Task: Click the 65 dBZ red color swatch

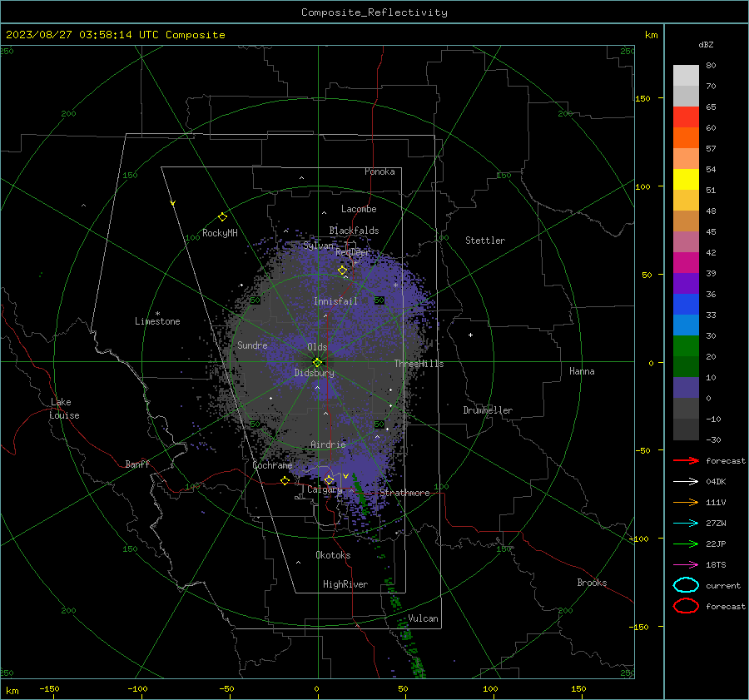Action: point(686,117)
